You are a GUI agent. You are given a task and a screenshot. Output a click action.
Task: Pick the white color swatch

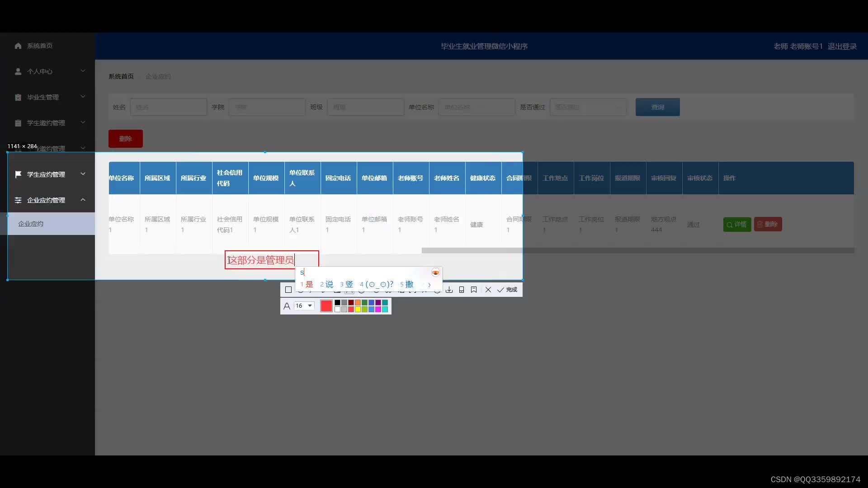[337, 310]
